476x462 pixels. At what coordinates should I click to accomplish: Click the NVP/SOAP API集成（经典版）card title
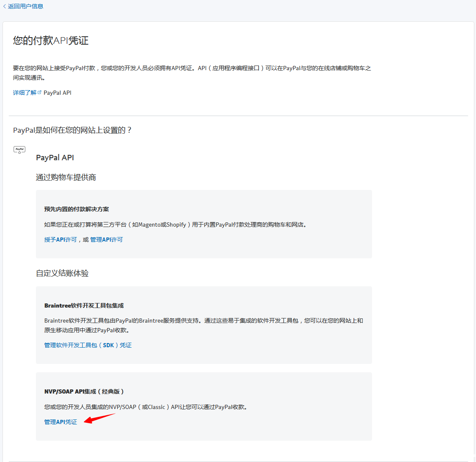click(84, 391)
